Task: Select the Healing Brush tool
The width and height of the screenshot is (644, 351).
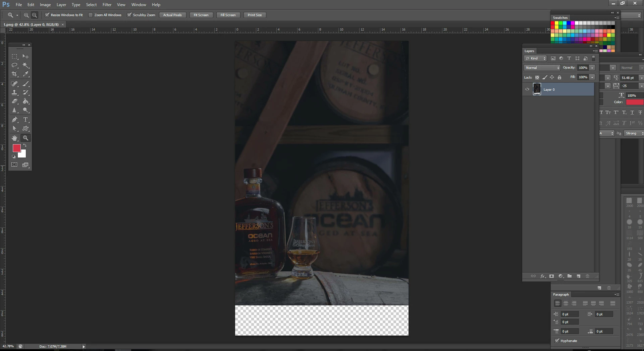Action: tap(14, 84)
